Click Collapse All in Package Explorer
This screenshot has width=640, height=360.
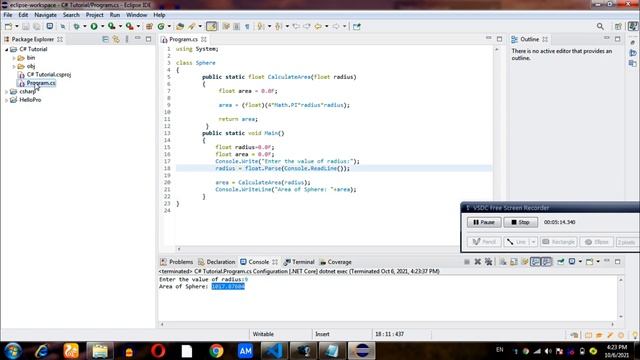[x=105, y=39]
